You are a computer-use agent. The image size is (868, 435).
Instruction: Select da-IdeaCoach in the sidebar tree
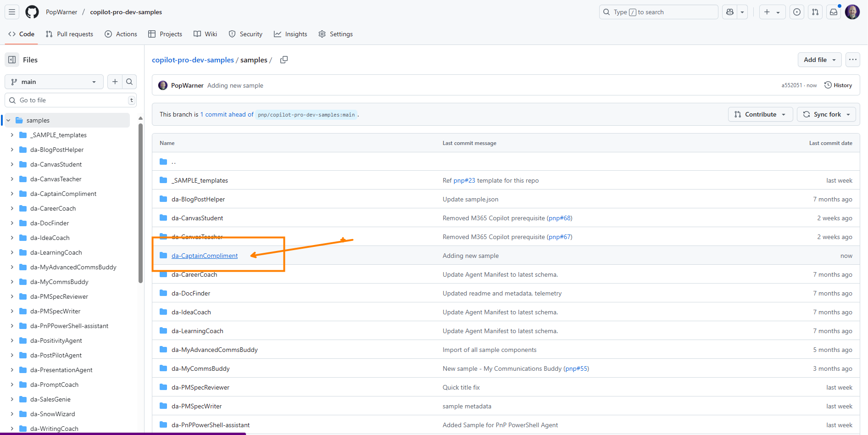click(50, 238)
